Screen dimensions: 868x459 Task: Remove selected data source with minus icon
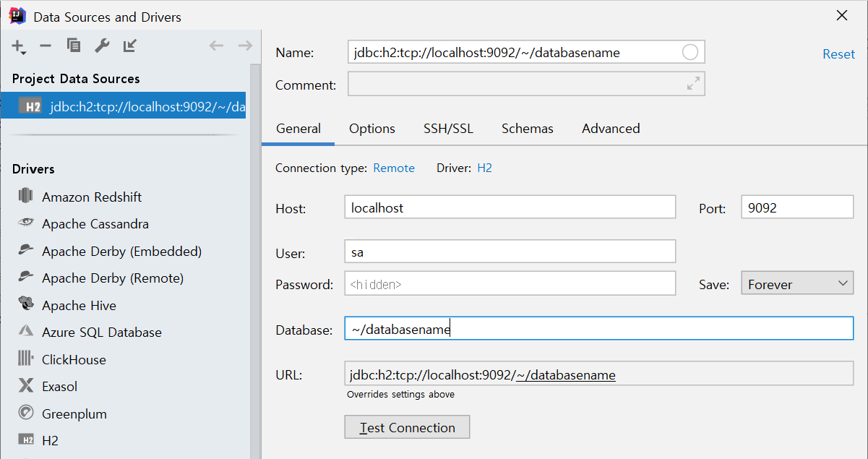pyautogui.click(x=46, y=46)
